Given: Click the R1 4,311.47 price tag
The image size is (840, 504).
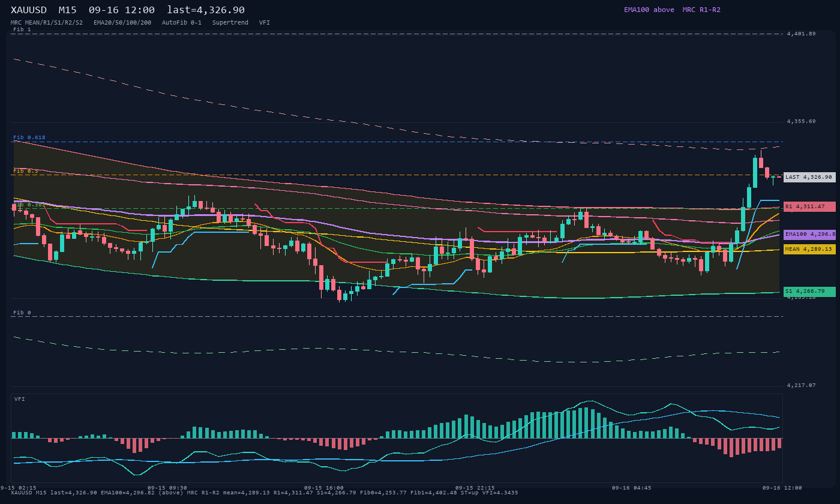Looking at the screenshot, I should 809,206.
